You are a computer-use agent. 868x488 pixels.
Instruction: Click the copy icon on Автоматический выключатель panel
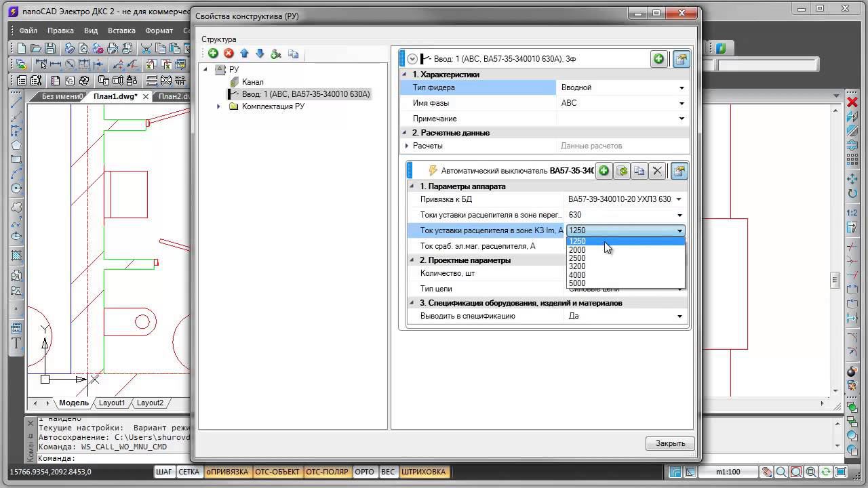(x=639, y=171)
